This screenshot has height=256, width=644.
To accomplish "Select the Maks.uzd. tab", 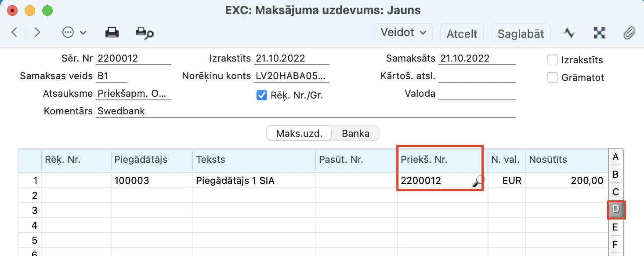I will [x=299, y=133].
